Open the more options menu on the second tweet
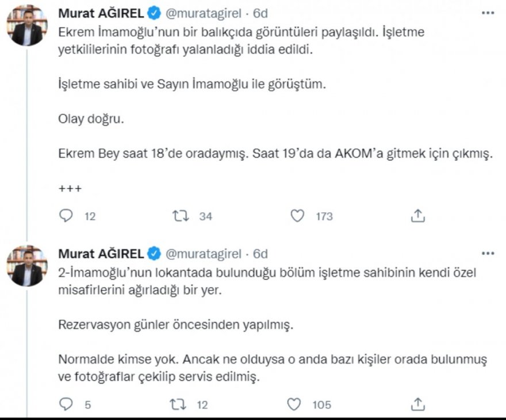The height and width of the screenshot is (420, 506). click(x=488, y=254)
